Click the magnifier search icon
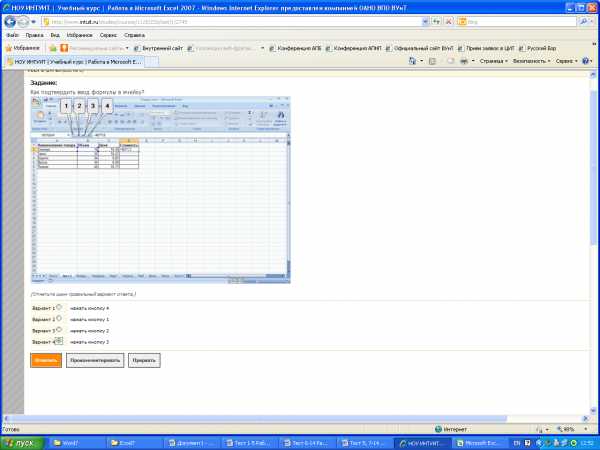Viewport: 600px width, 450px height. [584, 22]
